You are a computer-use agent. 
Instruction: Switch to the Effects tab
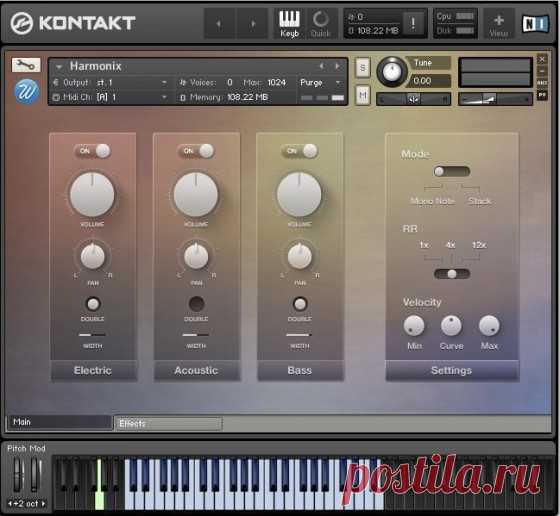[168, 424]
